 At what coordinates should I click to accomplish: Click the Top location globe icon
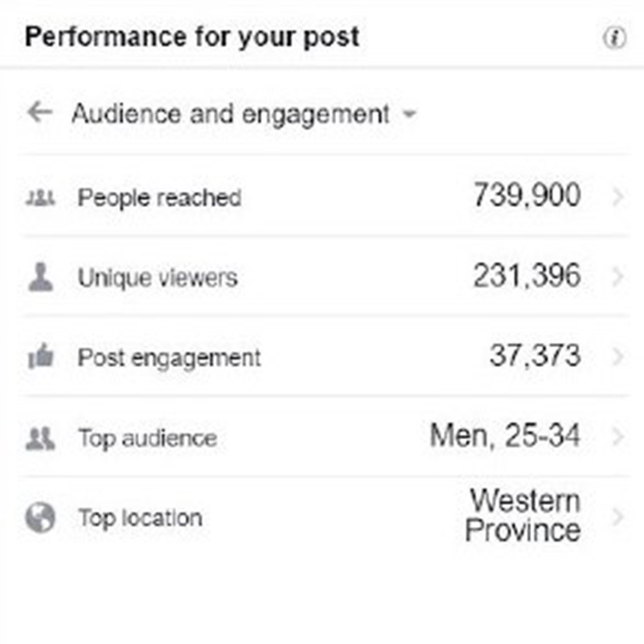tap(41, 518)
